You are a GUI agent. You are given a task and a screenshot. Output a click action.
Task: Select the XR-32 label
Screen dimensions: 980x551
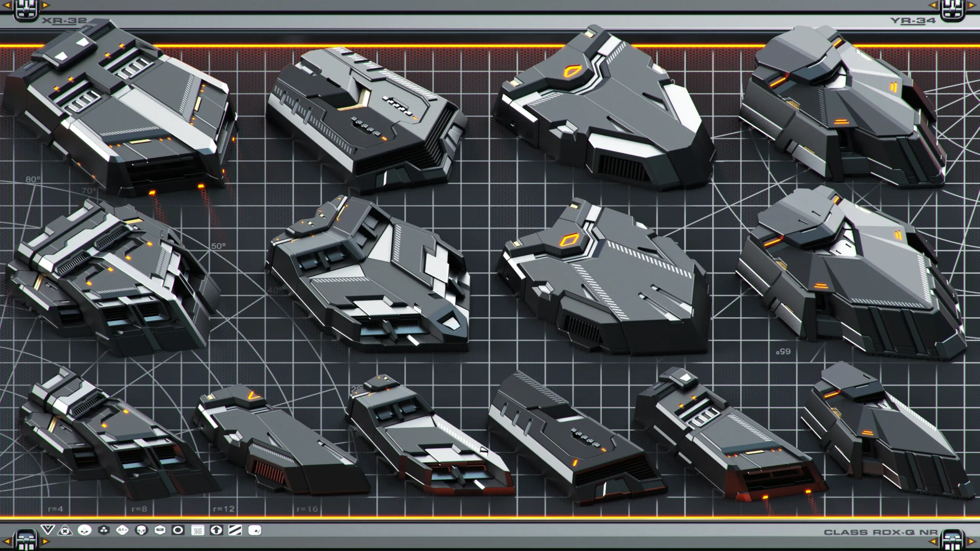point(64,21)
